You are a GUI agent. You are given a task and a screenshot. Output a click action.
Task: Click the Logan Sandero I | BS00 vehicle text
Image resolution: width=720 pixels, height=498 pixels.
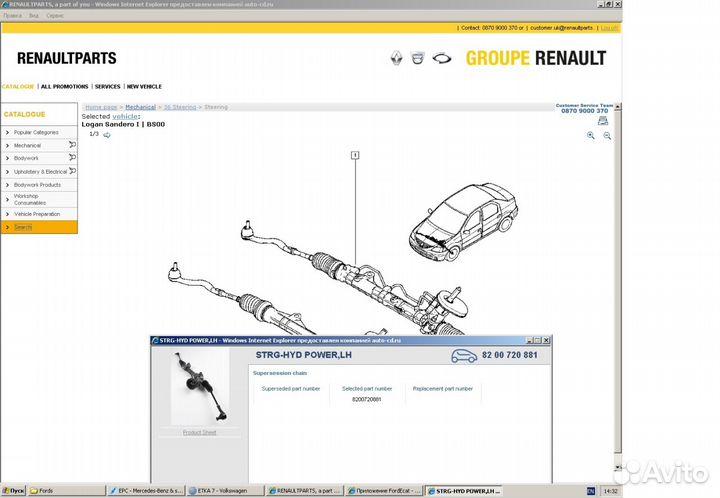(x=123, y=124)
